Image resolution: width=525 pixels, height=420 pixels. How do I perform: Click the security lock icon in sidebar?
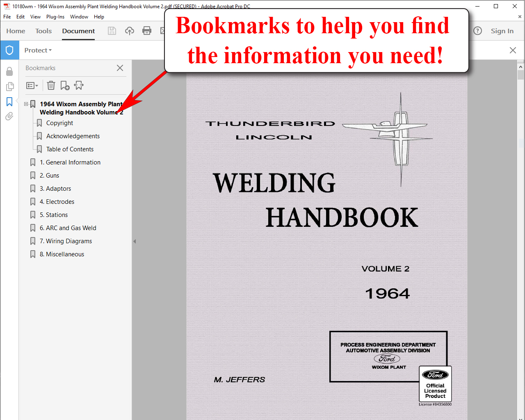(x=9, y=71)
